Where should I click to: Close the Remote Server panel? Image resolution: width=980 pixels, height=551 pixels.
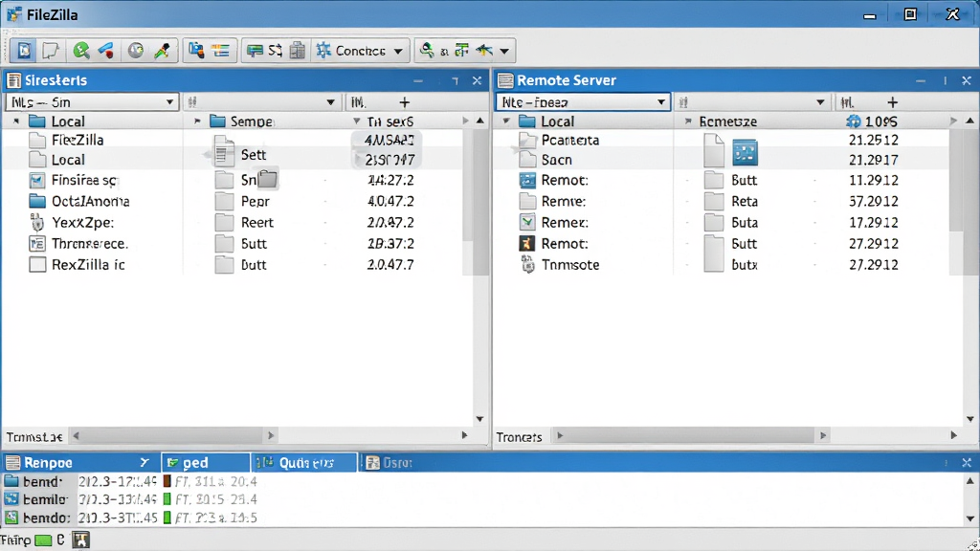coord(967,80)
